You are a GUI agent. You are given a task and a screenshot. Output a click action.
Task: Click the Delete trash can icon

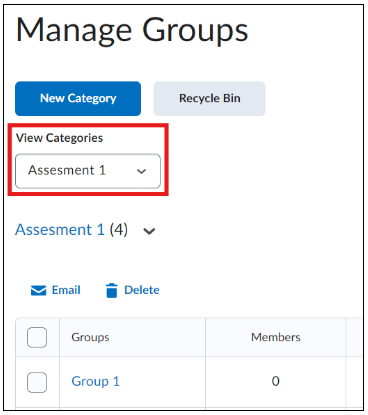click(112, 290)
